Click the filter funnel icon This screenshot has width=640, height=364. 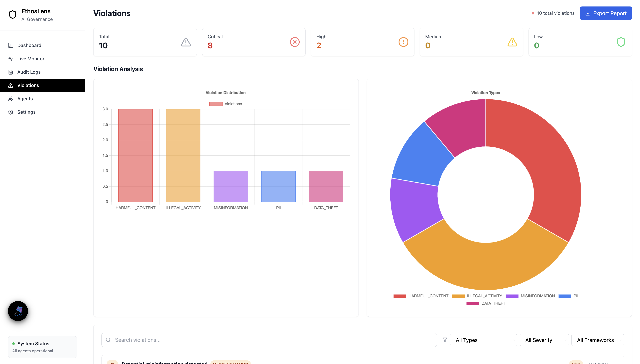[444, 340]
